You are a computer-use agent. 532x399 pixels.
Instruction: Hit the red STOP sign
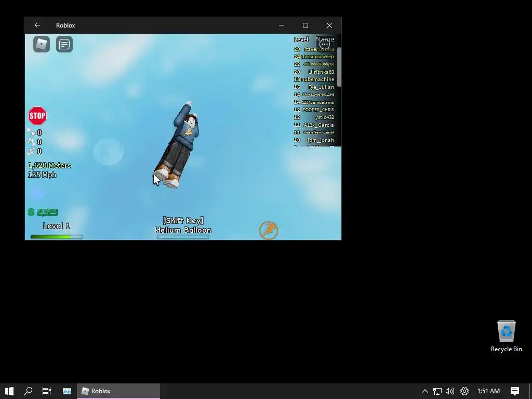(37, 116)
